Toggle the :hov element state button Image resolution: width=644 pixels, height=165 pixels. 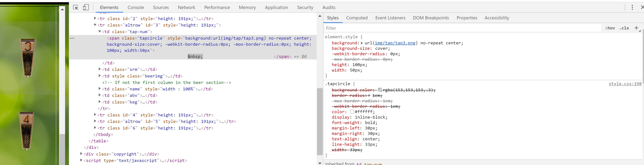(610, 28)
